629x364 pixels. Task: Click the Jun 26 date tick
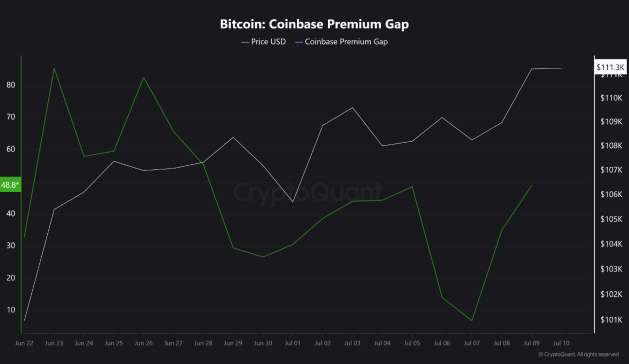pyautogui.click(x=143, y=343)
